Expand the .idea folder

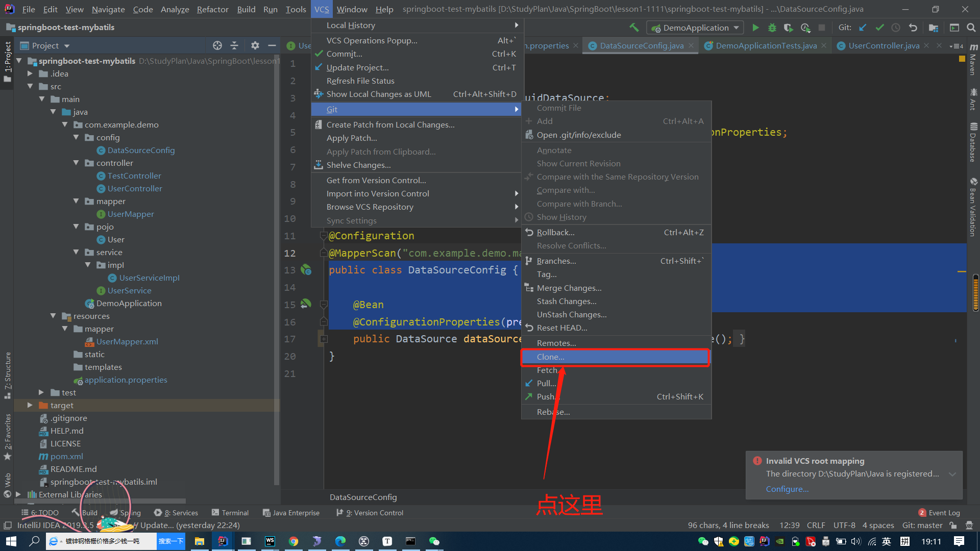pos(30,73)
